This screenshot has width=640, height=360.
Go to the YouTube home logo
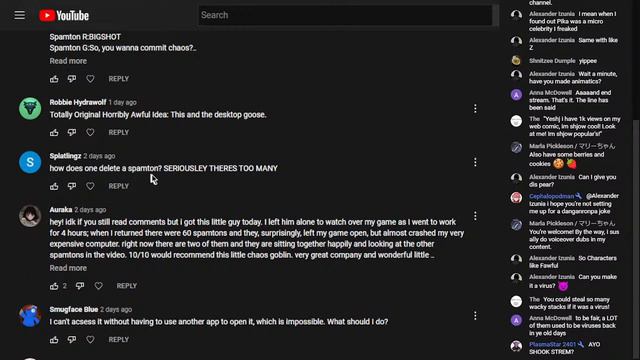coord(64,16)
